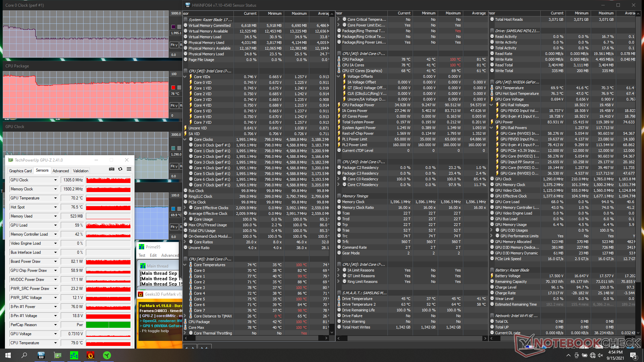The height and width of the screenshot is (362, 644).
Task: Expand the Core Usage tree node
Action: pyautogui.click(x=185, y=219)
